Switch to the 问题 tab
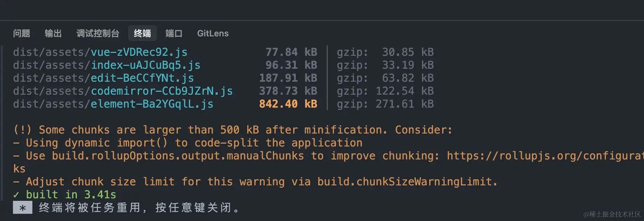This screenshot has width=644, height=221. pos(22,33)
